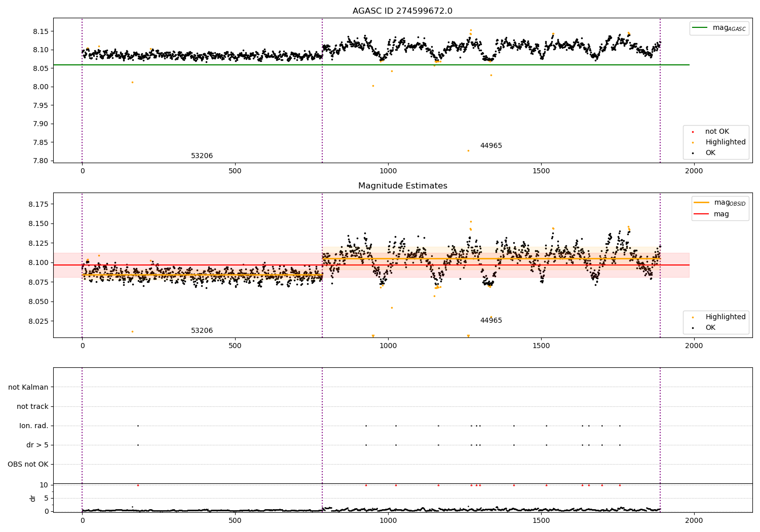Image resolution: width=760 pixels, height=532 pixels.
Task: Select "not OK" legend entry in top plot
Action: 717,132
